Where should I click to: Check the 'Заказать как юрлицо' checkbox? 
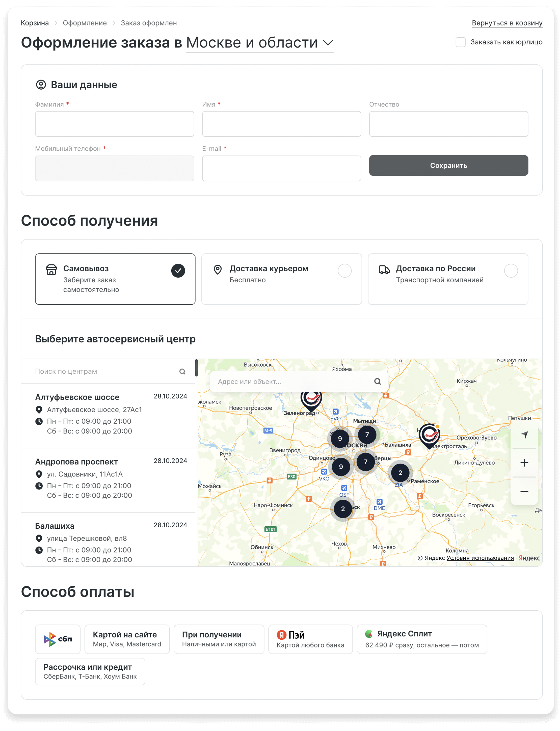[x=460, y=42]
